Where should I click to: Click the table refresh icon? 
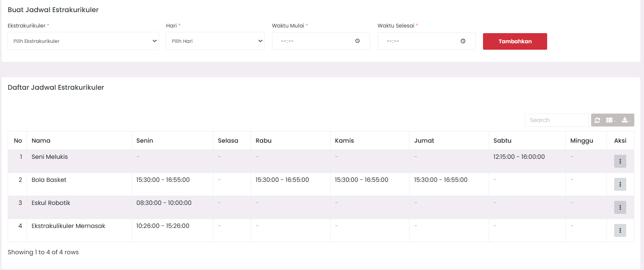point(597,120)
